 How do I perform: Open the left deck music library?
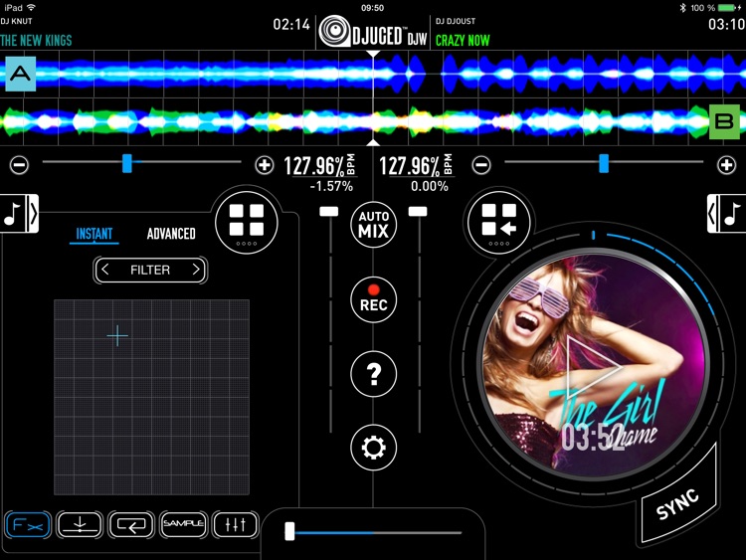19,214
